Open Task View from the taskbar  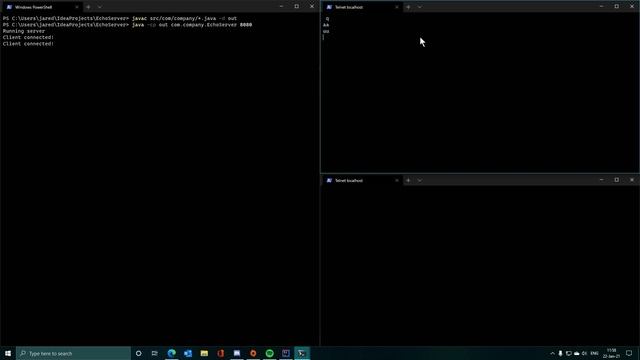point(154,353)
